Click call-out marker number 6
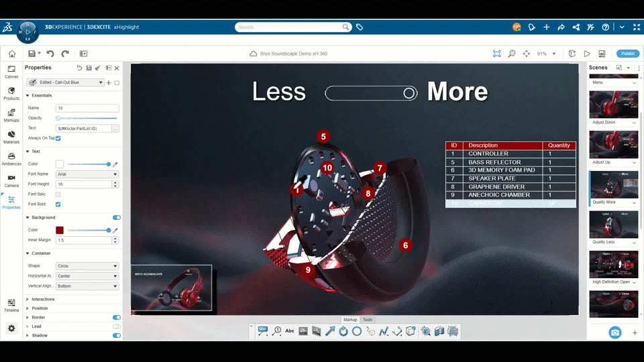Viewport: 644px width, 362px height. point(405,245)
